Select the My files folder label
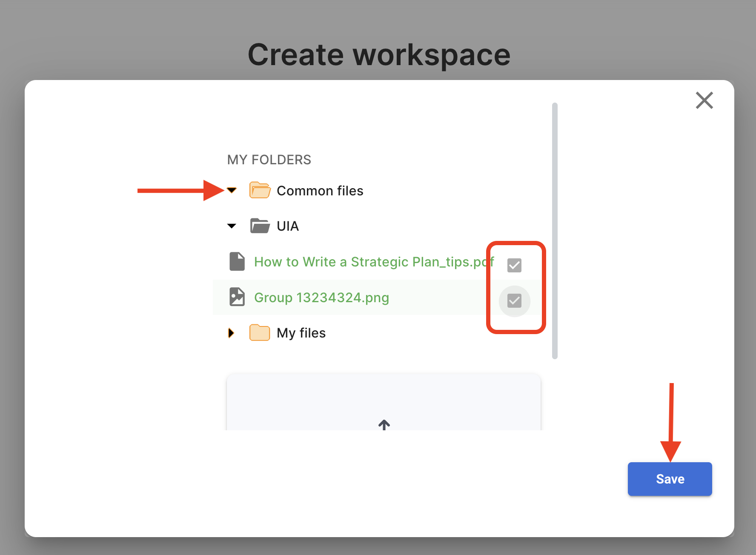Image resolution: width=756 pixels, height=555 pixels. [301, 333]
